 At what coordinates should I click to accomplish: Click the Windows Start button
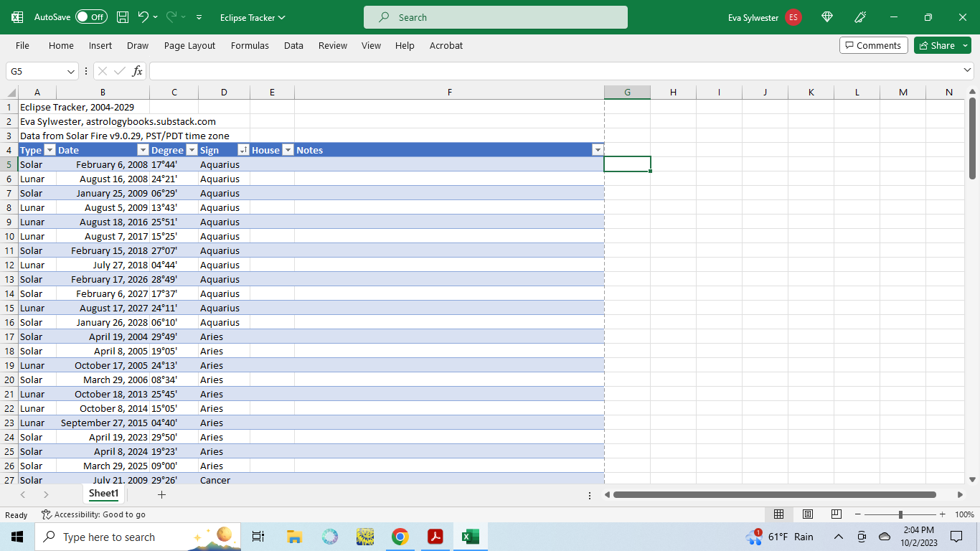(x=17, y=537)
